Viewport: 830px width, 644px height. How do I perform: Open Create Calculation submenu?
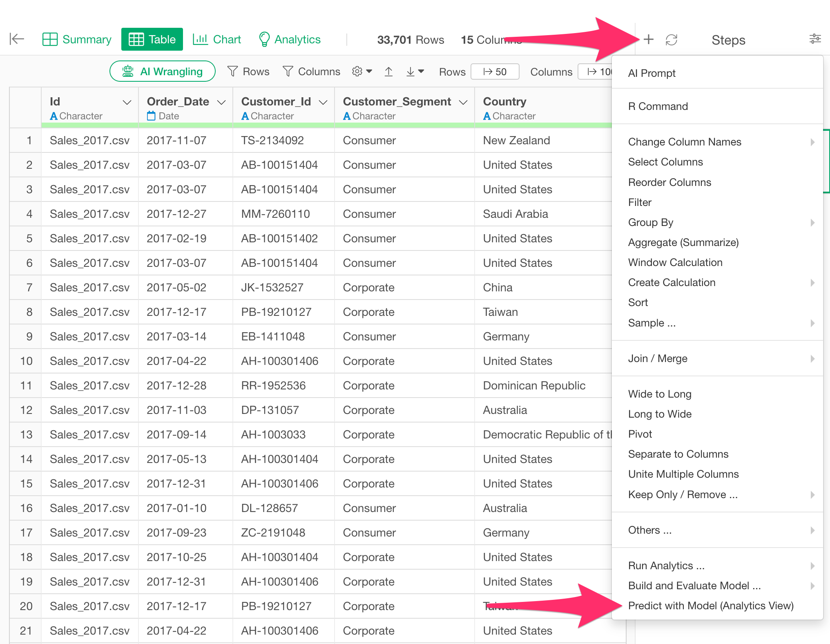click(x=717, y=282)
